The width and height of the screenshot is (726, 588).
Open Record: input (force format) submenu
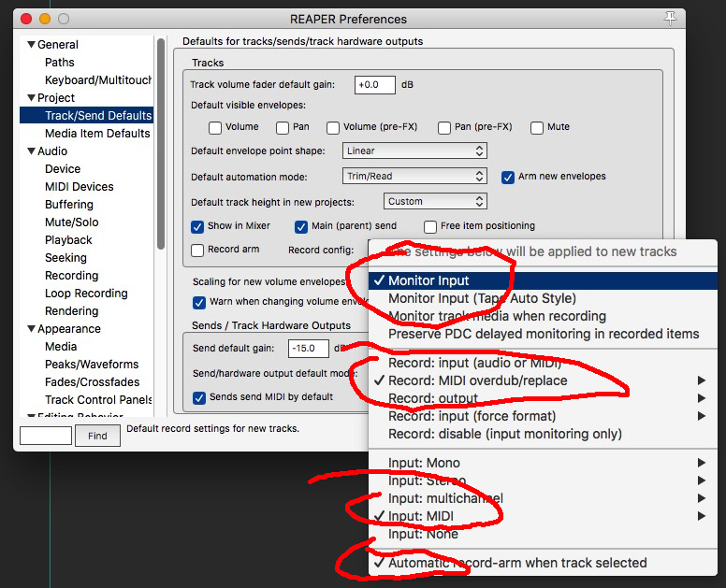tap(543, 416)
